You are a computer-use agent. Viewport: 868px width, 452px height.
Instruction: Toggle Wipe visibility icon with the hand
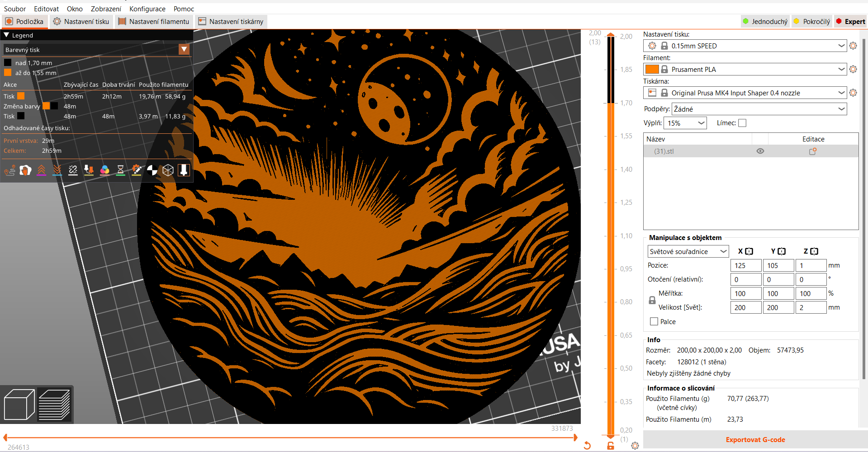[x=25, y=170]
